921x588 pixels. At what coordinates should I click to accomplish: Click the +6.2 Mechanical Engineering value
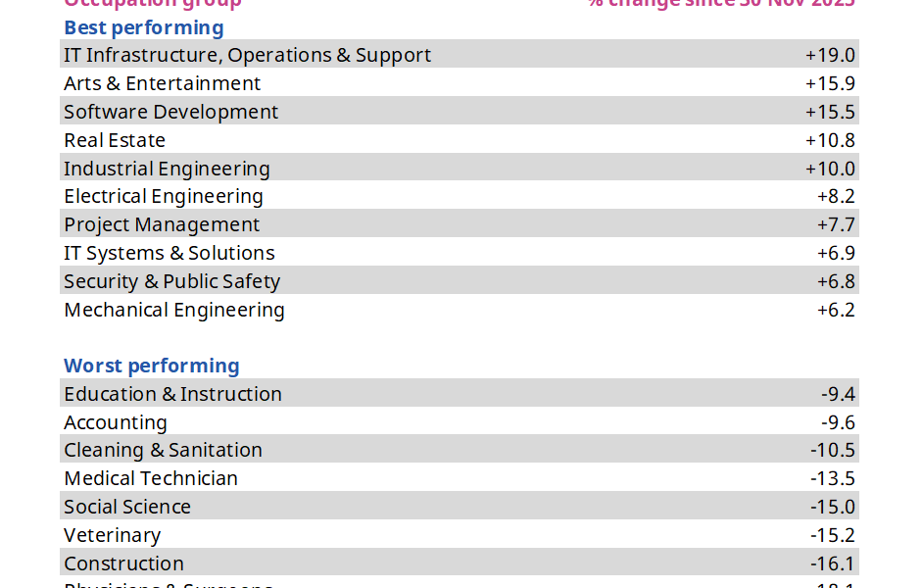click(836, 310)
